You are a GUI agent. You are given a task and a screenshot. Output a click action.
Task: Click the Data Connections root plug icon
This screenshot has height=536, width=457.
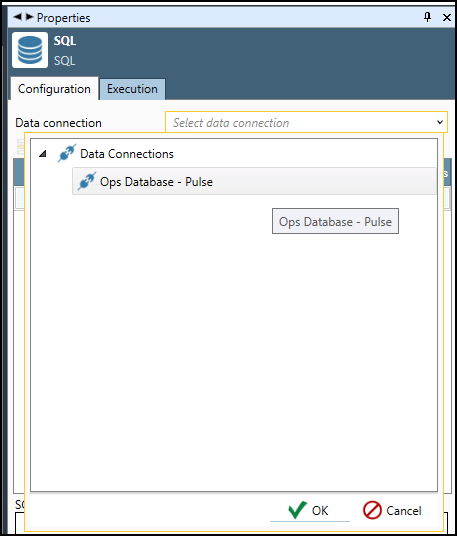pyautogui.click(x=67, y=153)
